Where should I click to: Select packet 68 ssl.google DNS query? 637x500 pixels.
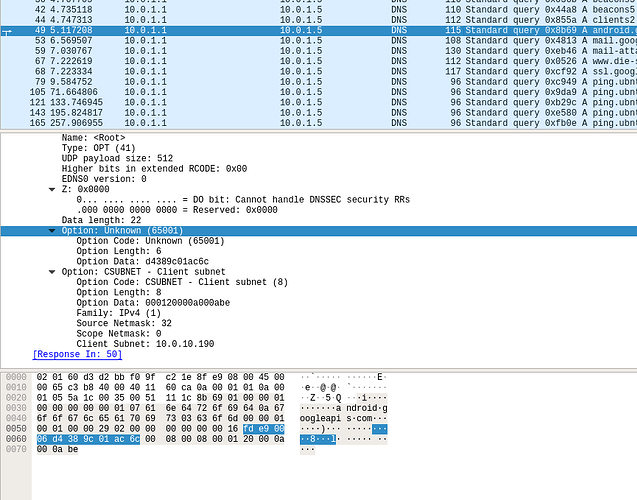pyautogui.click(x=200, y=73)
